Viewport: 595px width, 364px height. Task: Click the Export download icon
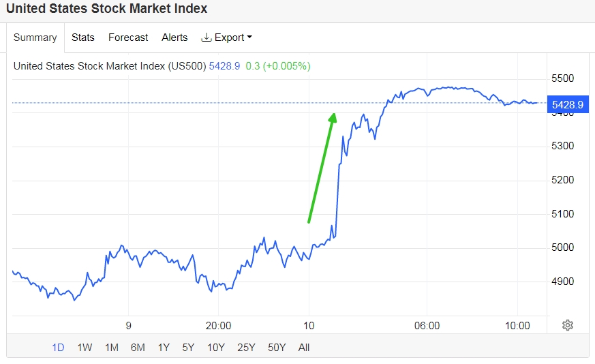207,37
